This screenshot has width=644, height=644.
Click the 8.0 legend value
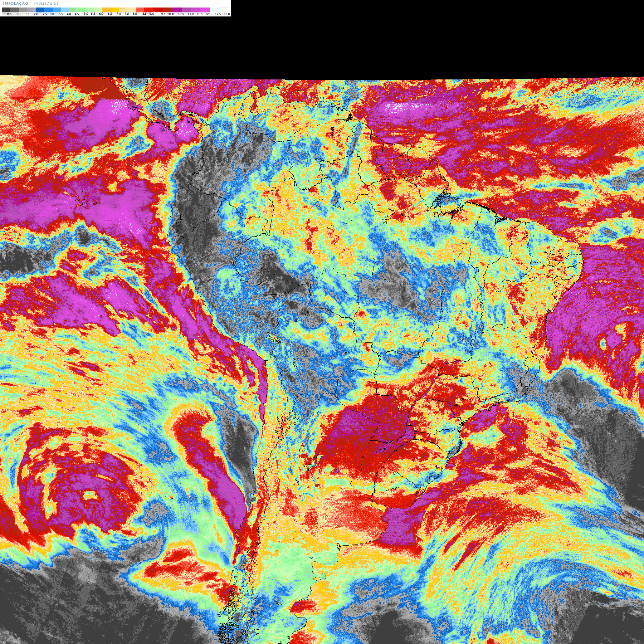pos(135,14)
